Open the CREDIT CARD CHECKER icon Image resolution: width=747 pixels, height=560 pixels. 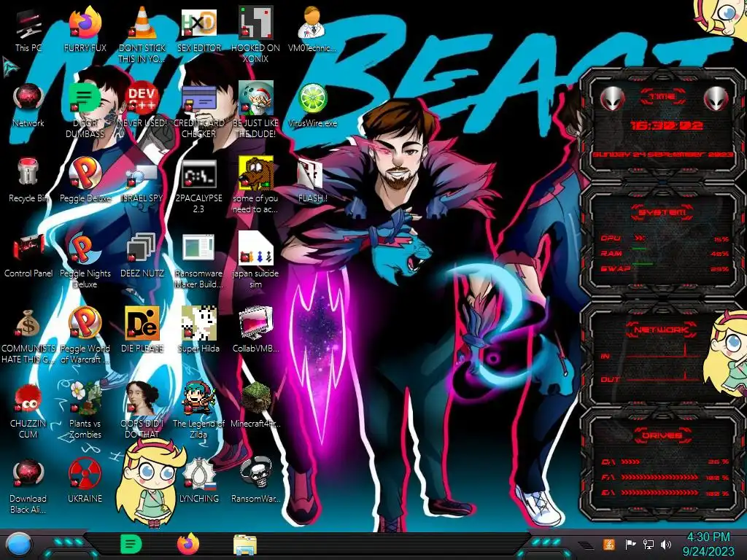[x=198, y=109]
